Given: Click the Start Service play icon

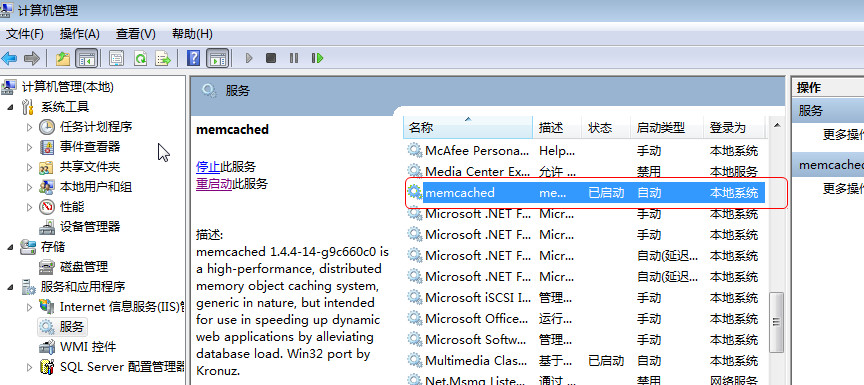Looking at the screenshot, I should [x=249, y=58].
